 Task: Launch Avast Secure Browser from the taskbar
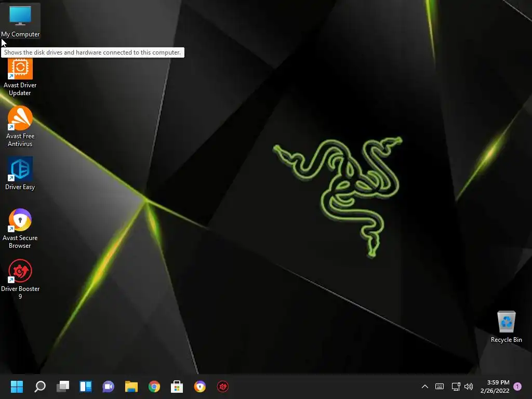pos(200,387)
